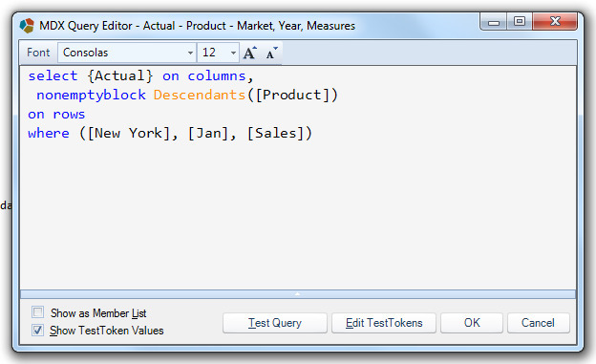Image resolution: width=596 pixels, height=364 pixels.
Task: Click the MDX Query Editor app icon
Action: pos(27,26)
